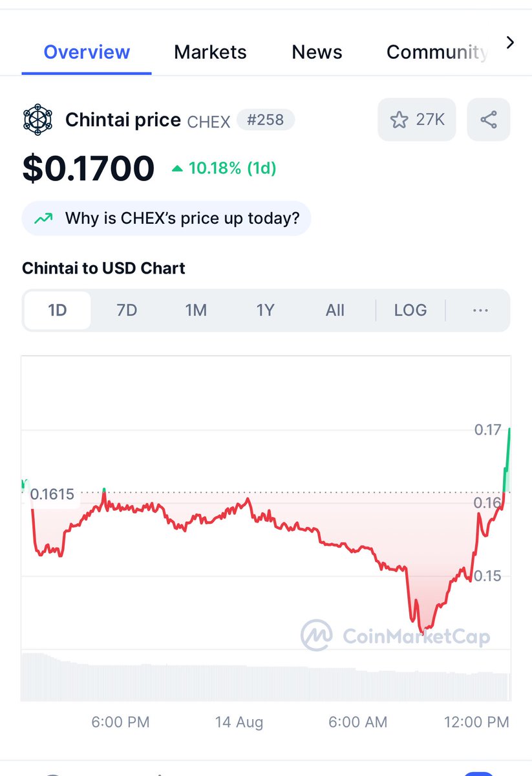532x776 pixels.
Task: Tap the #258 rank badge
Action: (x=266, y=120)
